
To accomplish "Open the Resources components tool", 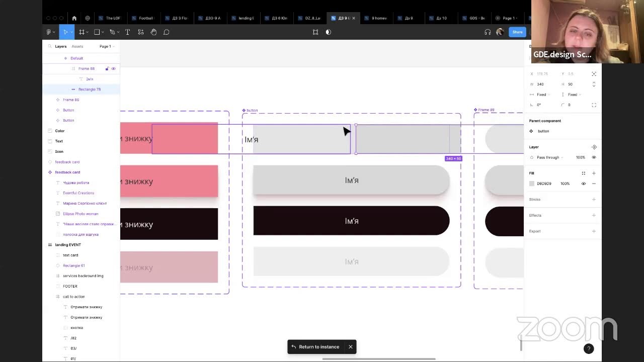I will 140,32.
